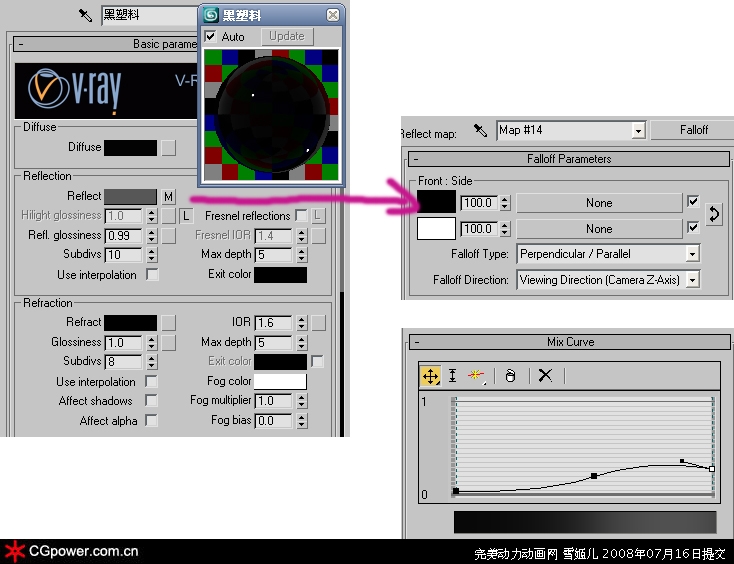The width and height of the screenshot is (734, 564).
Task: Click the Falloff map type button
Action: click(x=693, y=130)
